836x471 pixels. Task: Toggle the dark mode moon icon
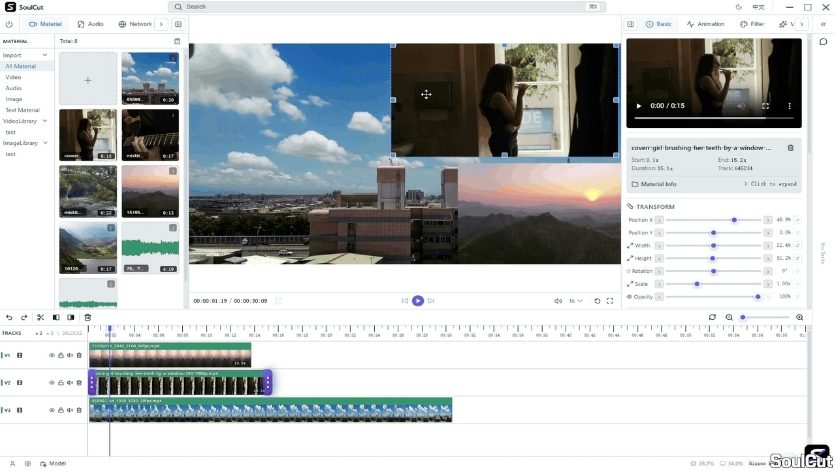coord(738,7)
